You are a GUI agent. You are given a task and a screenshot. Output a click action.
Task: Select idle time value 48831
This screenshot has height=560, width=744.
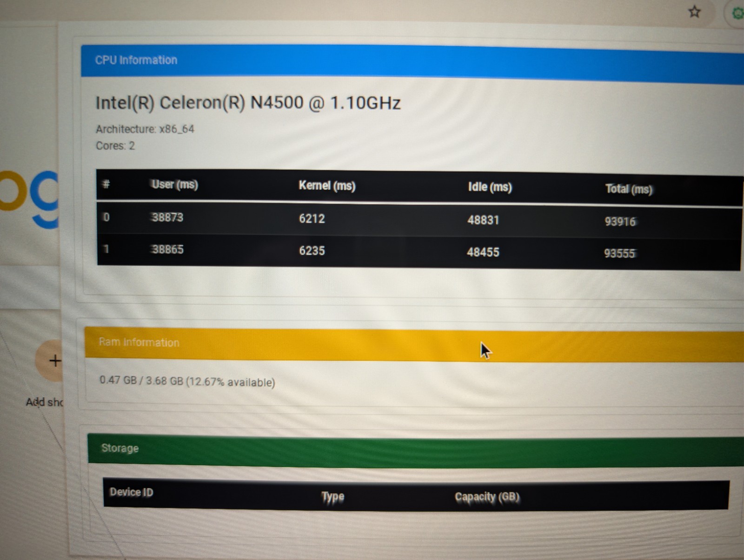pos(483,220)
